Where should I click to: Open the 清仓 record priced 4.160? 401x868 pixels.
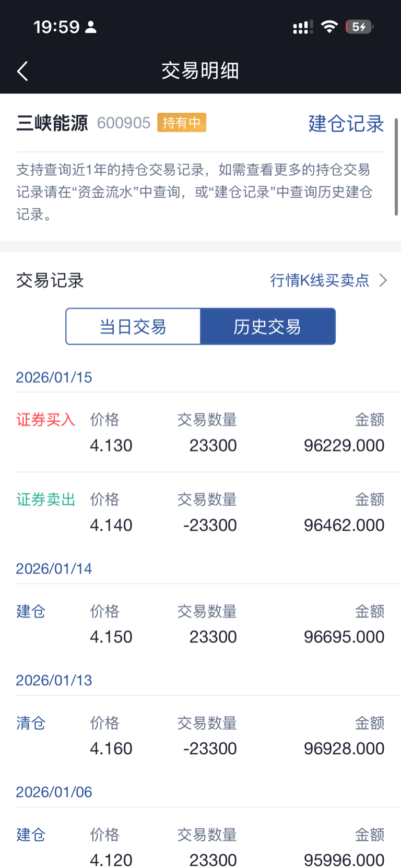[x=200, y=736]
